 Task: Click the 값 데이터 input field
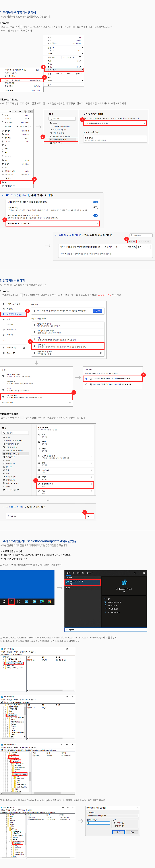point(98,823)
